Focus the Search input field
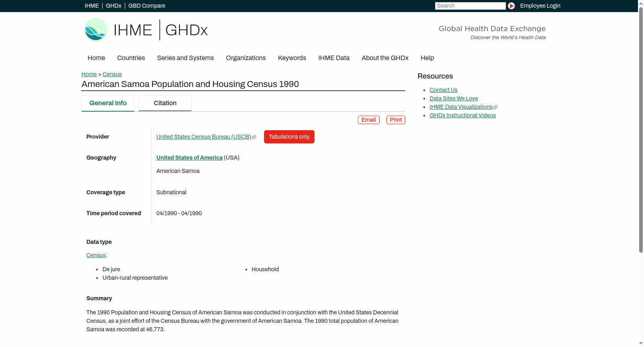 (470, 6)
